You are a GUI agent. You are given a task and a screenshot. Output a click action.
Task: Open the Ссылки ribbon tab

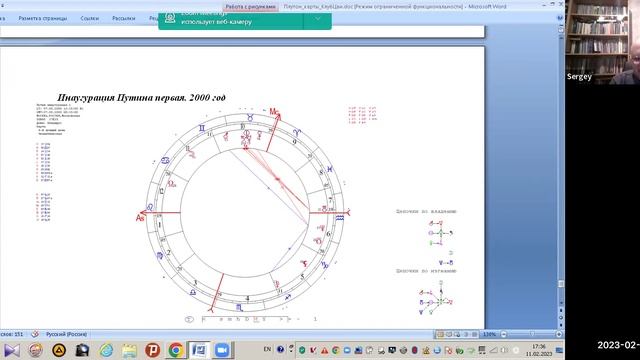pos(89,18)
